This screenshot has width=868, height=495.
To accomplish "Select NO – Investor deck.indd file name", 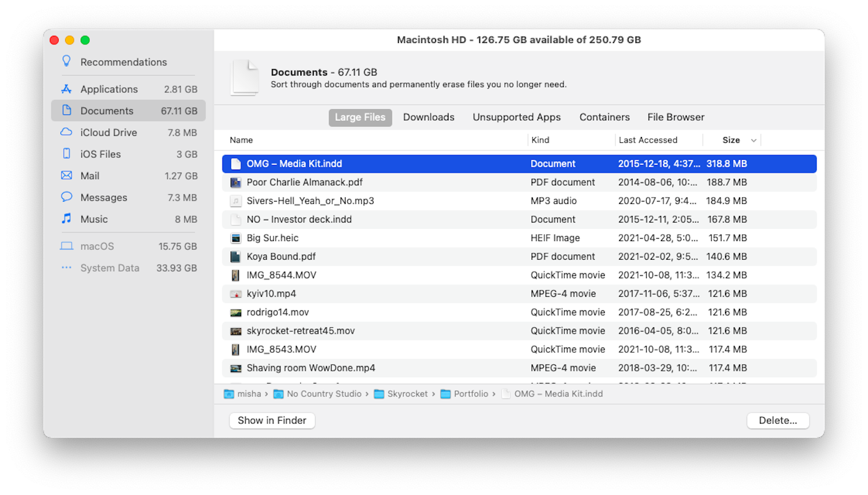I will 299,220.
